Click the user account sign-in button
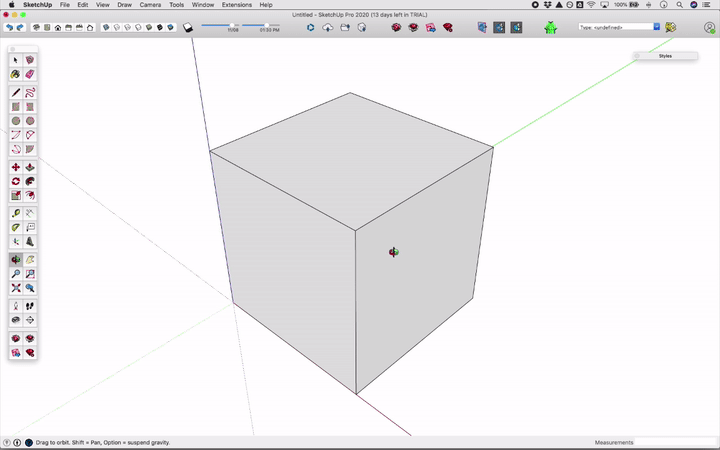 709,28
